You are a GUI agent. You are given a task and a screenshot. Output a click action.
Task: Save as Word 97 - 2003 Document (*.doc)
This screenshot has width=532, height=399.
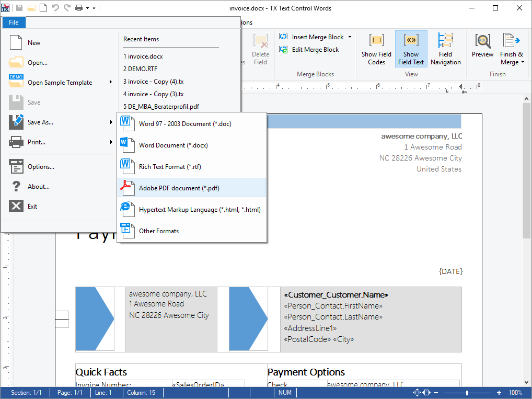(x=192, y=124)
